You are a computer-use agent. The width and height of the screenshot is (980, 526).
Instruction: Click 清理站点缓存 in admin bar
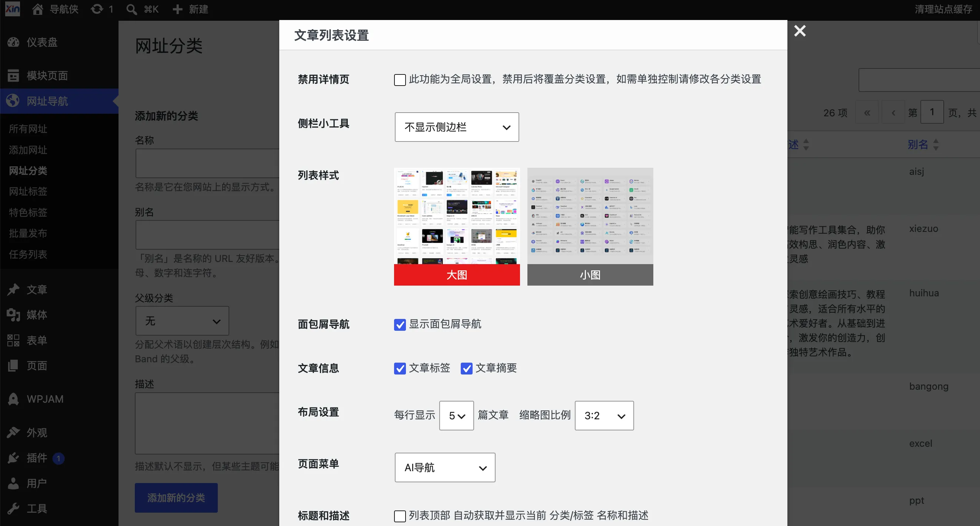943,9
